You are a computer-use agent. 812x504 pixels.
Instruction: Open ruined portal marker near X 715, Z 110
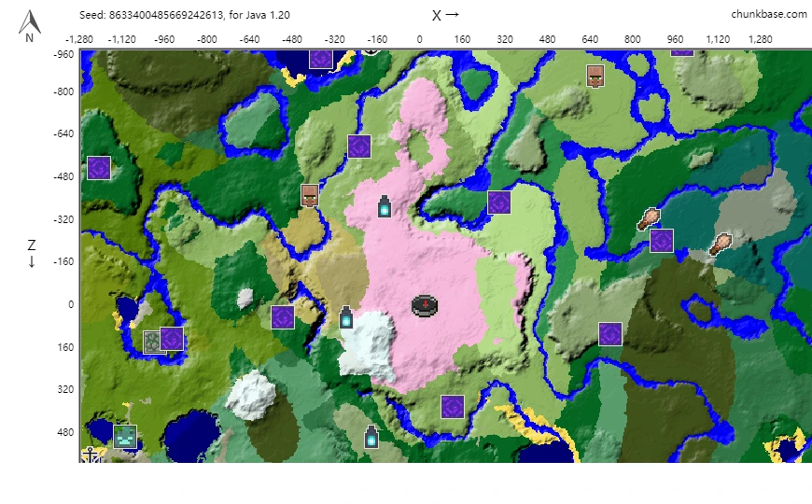pos(610,334)
